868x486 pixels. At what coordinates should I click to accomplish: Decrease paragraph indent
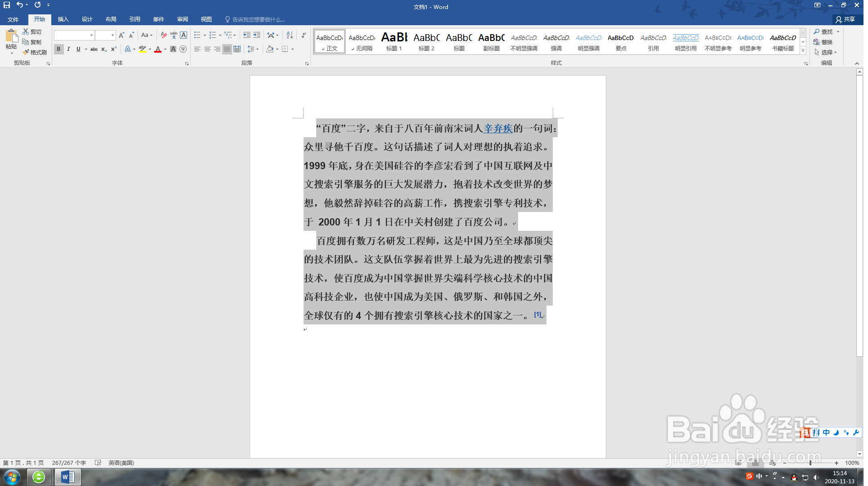(x=247, y=35)
